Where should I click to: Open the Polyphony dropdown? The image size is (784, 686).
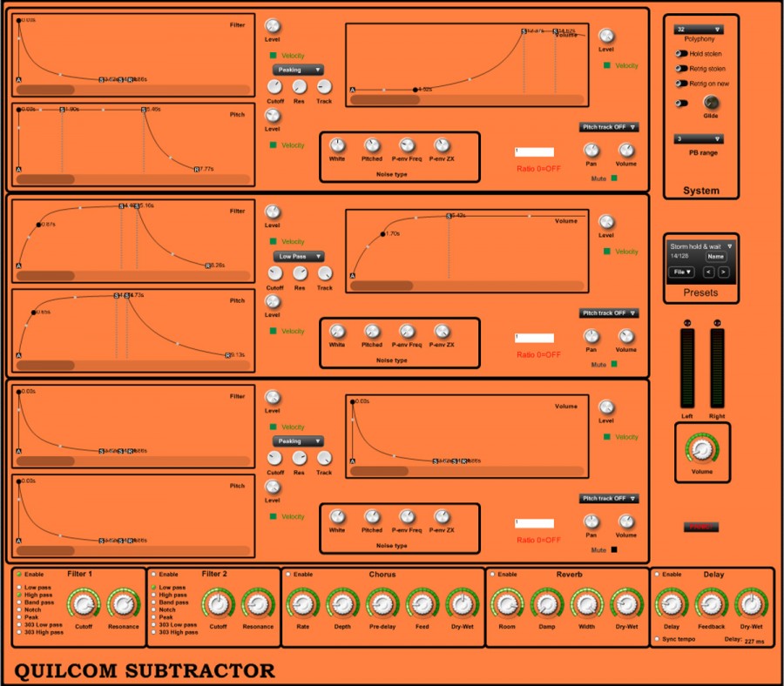[x=699, y=30]
